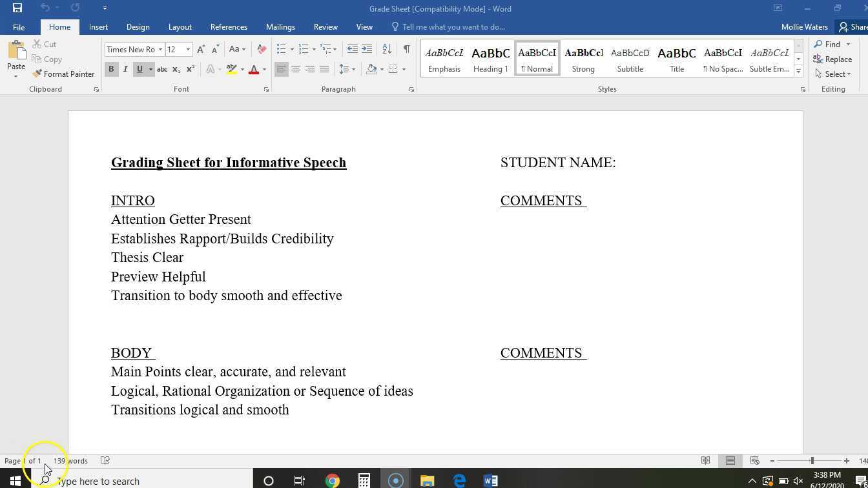Center align the paragraph

pyautogui.click(x=296, y=69)
